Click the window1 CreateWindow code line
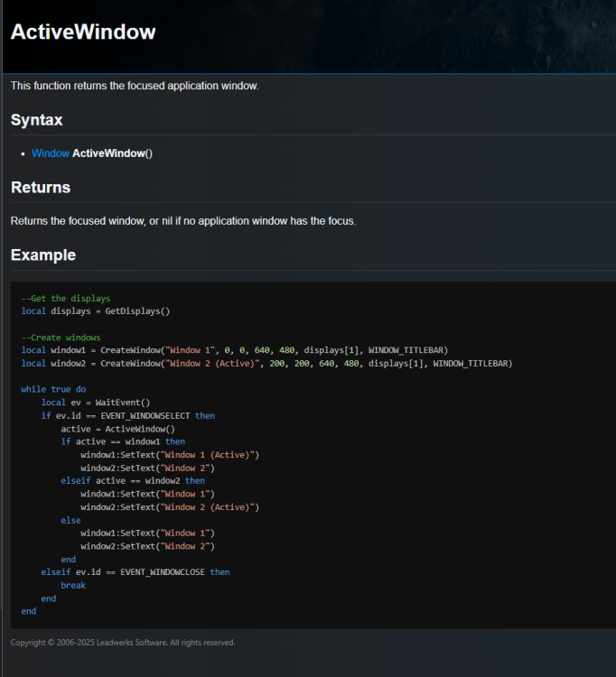Screen dimensions: 616x677 pos(235,350)
